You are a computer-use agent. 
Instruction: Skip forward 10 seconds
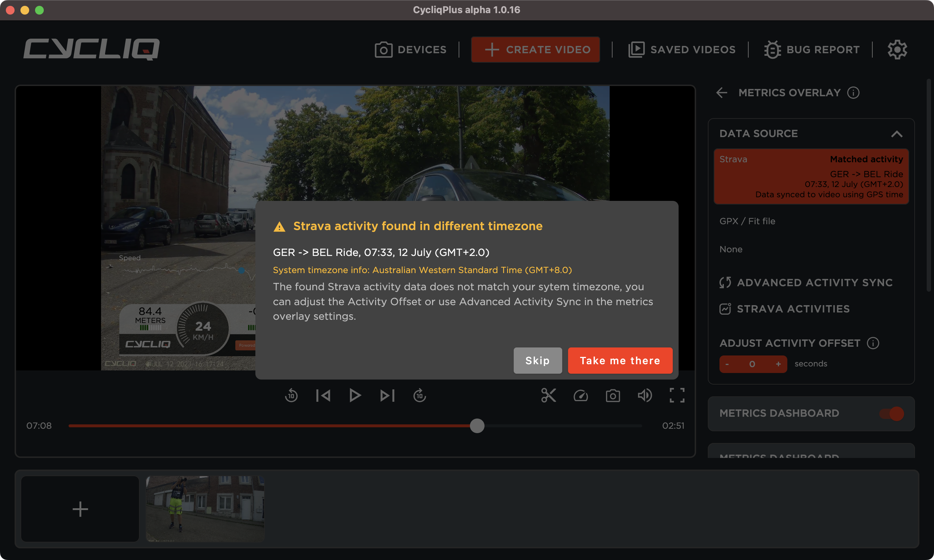click(420, 396)
